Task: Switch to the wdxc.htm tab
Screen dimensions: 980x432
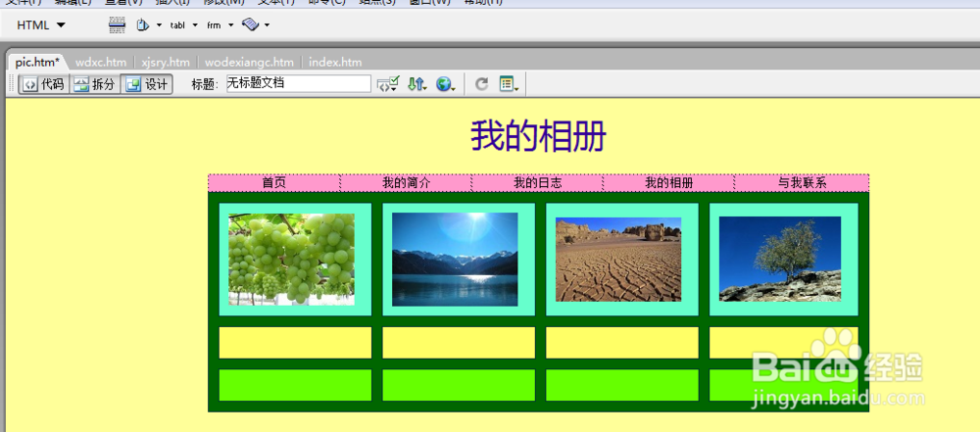Action: tap(101, 63)
